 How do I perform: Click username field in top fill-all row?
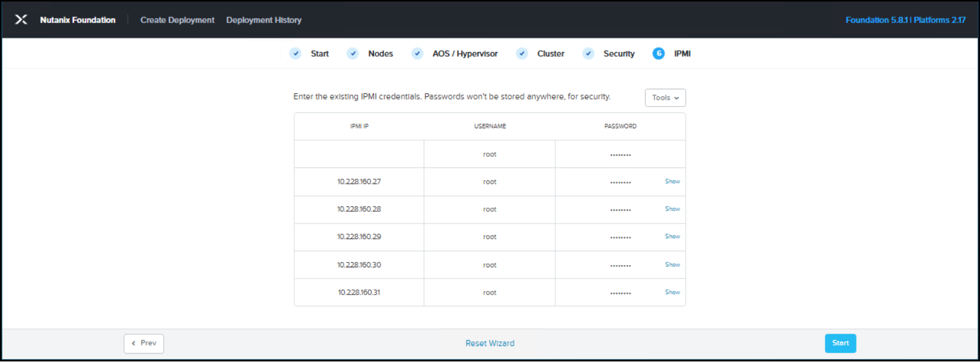tap(490, 154)
